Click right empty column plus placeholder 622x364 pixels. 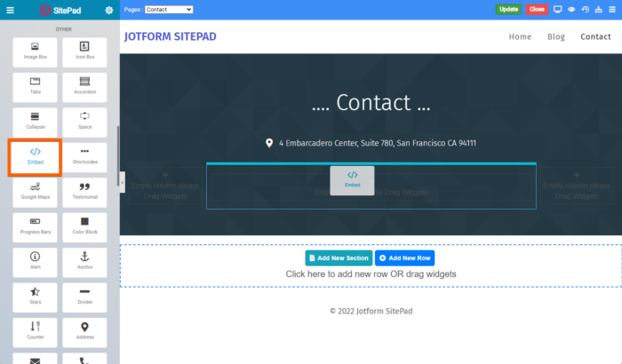tap(577, 175)
